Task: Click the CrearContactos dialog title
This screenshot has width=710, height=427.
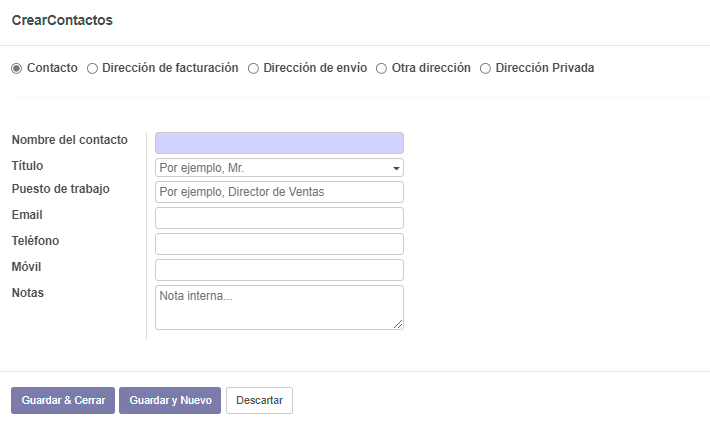Action: (x=62, y=20)
